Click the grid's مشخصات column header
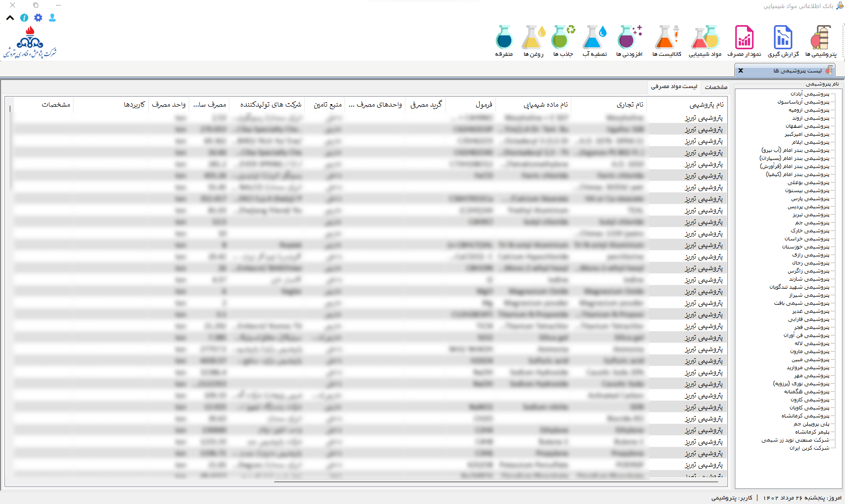Viewport: 845px width, 504px height. tap(43, 105)
